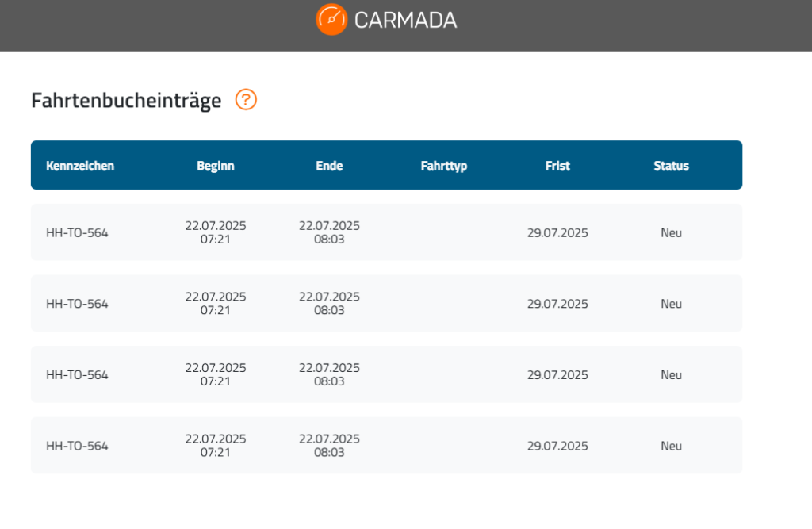
Task: Click the Fahrtenbucheinträge page heading
Action: click(x=126, y=100)
